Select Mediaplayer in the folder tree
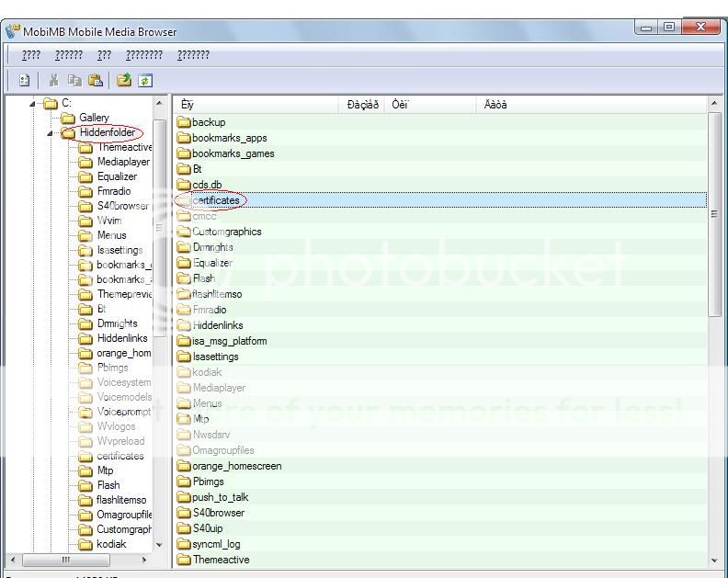Screen dimensions: 728x578 pyautogui.click(x=122, y=162)
